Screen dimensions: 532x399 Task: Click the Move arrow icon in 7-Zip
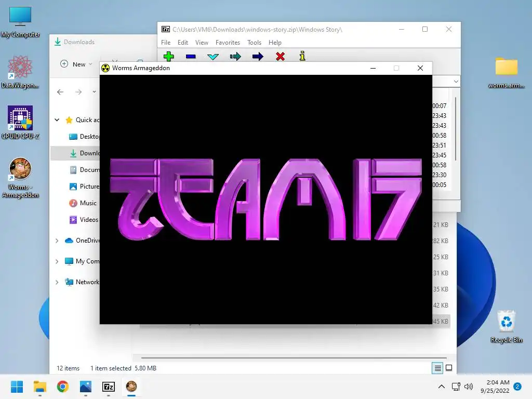tap(258, 56)
